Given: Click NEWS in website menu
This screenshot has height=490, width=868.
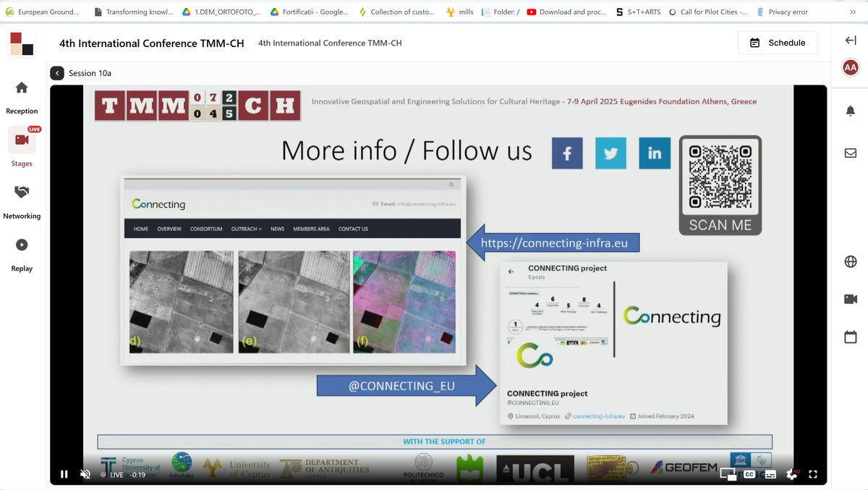Looking at the screenshot, I should click(277, 229).
